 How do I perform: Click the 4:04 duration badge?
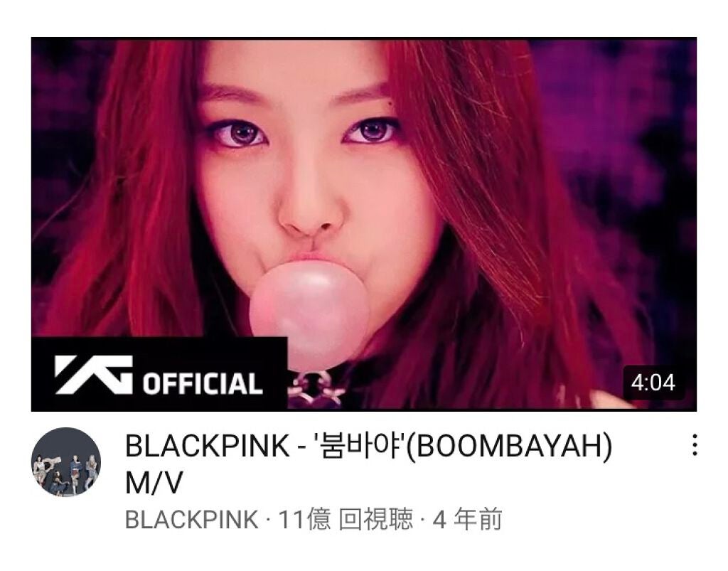click(653, 383)
